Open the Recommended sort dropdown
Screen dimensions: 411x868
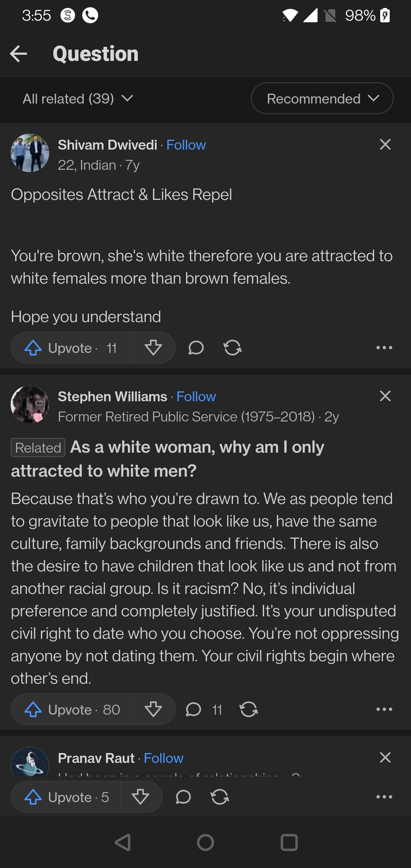coord(322,98)
